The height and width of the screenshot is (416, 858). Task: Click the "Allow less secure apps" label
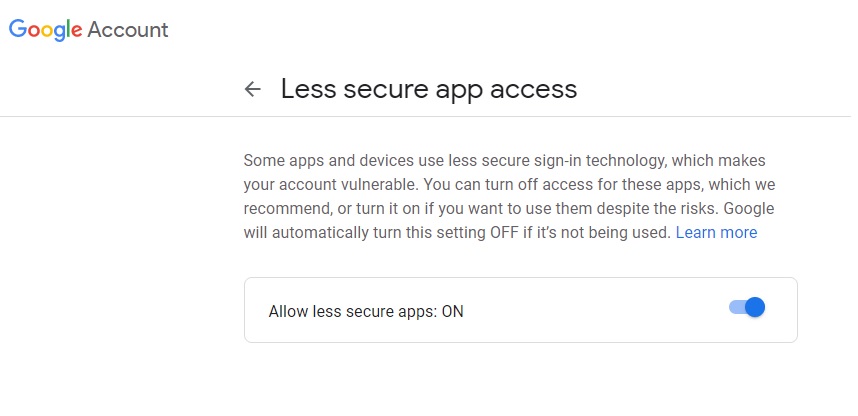coord(353,311)
